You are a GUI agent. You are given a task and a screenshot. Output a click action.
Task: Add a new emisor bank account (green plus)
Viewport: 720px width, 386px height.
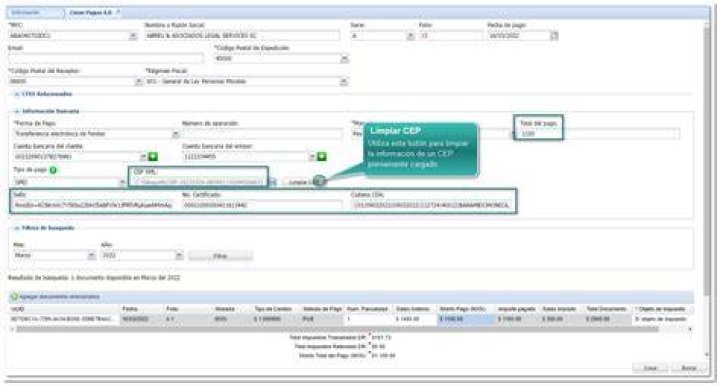[x=322, y=157]
